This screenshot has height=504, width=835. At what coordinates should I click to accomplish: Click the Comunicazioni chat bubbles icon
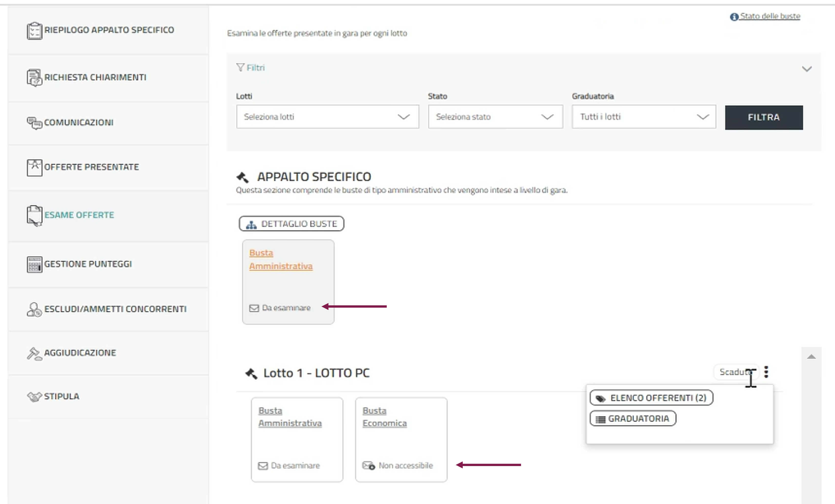point(34,122)
